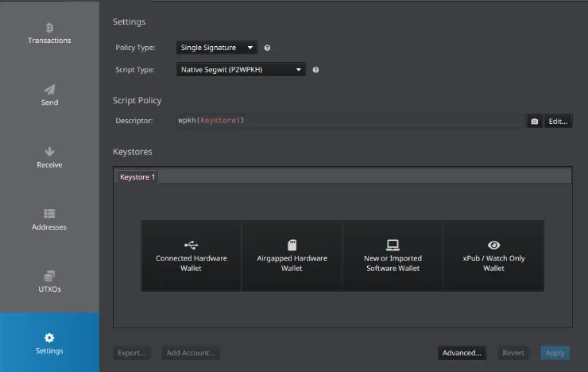
Task: Open the UTXOs sidebar tab
Action: (49, 282)
